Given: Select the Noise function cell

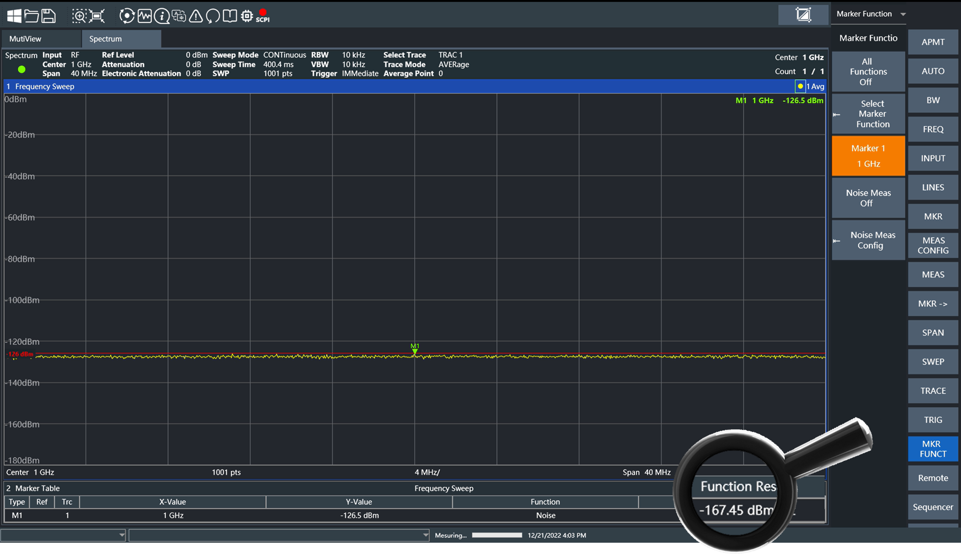Looking at the screenshot, I should pos(546,515).
